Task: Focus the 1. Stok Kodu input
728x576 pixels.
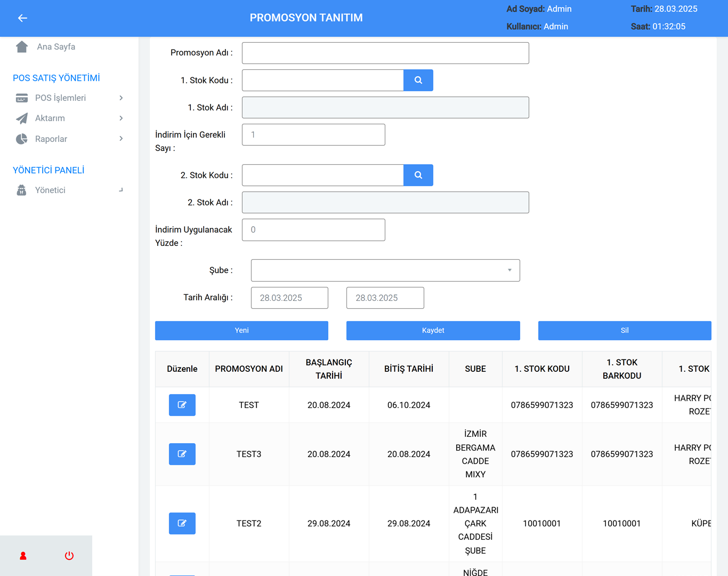Action: pos(323,80)
